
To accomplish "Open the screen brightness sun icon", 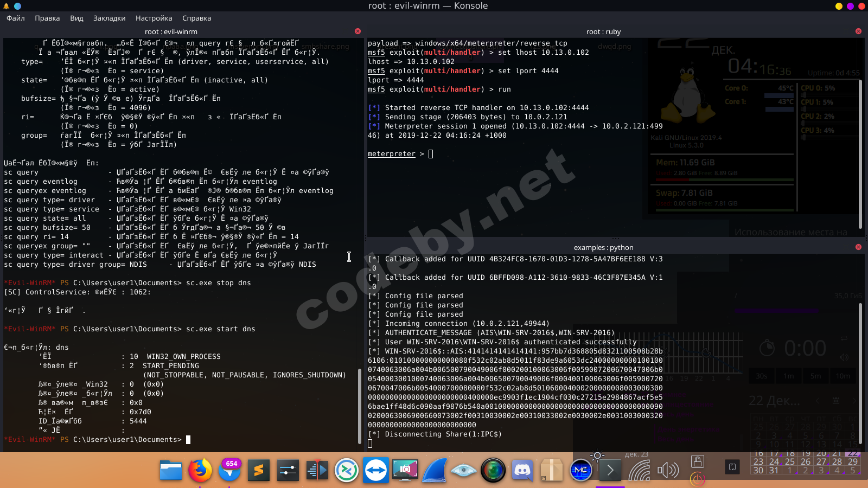I will [597, 455].
